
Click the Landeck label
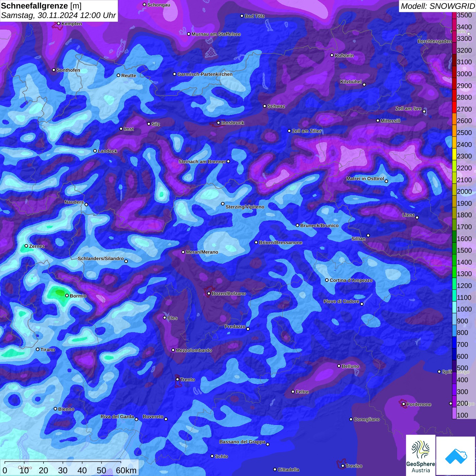tap(107, 151)
